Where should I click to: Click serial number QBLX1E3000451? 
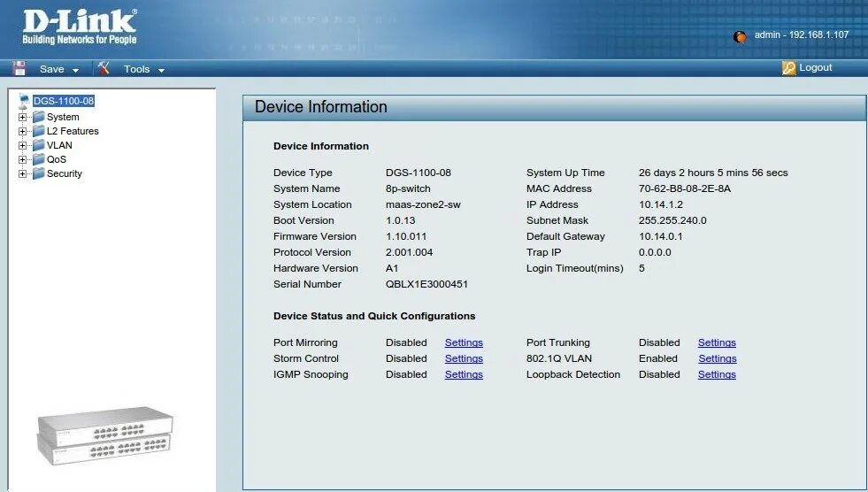(426, 284)
